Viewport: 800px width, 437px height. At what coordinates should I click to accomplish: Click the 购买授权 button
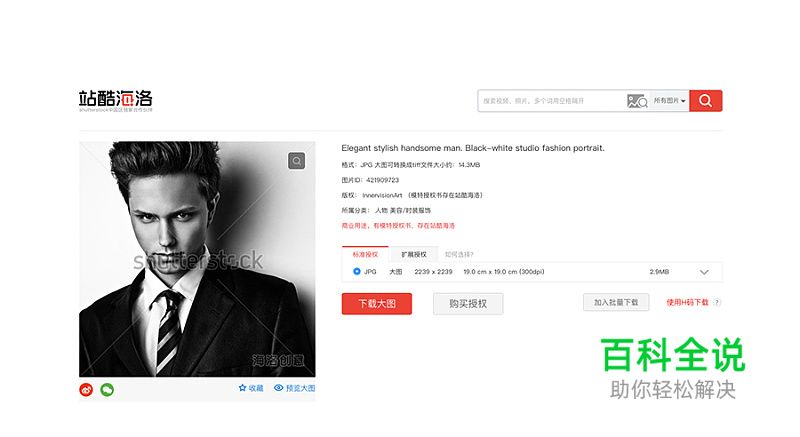(x=468, y=304)
